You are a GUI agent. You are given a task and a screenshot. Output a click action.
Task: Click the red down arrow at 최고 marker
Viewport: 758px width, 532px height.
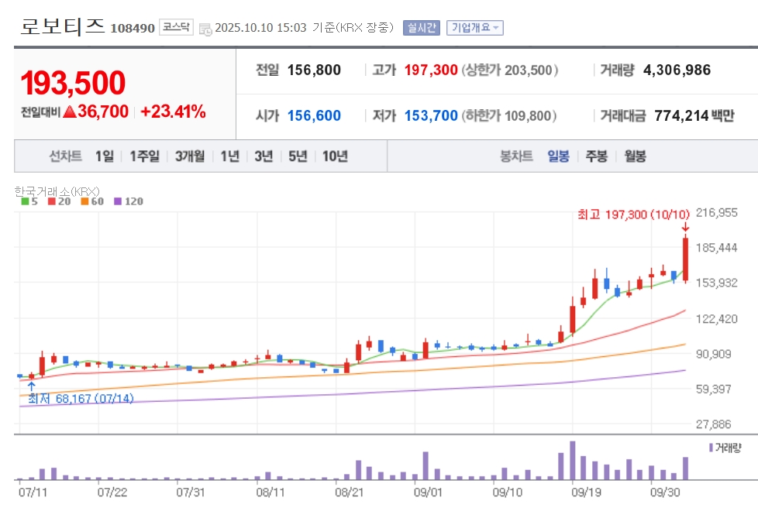click(x=685, y=227)
